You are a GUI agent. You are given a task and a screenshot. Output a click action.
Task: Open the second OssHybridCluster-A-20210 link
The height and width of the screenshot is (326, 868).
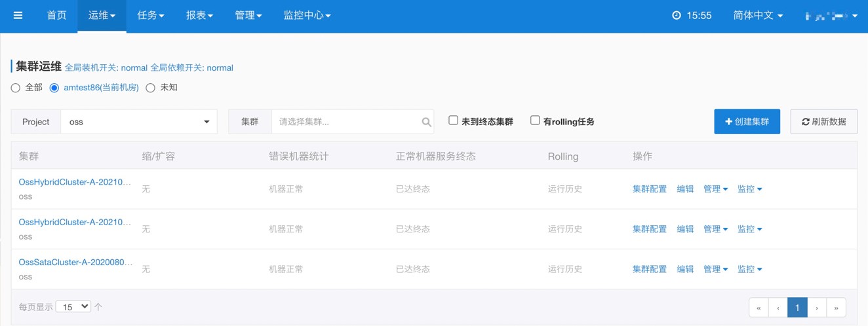(x=75, y=222)
